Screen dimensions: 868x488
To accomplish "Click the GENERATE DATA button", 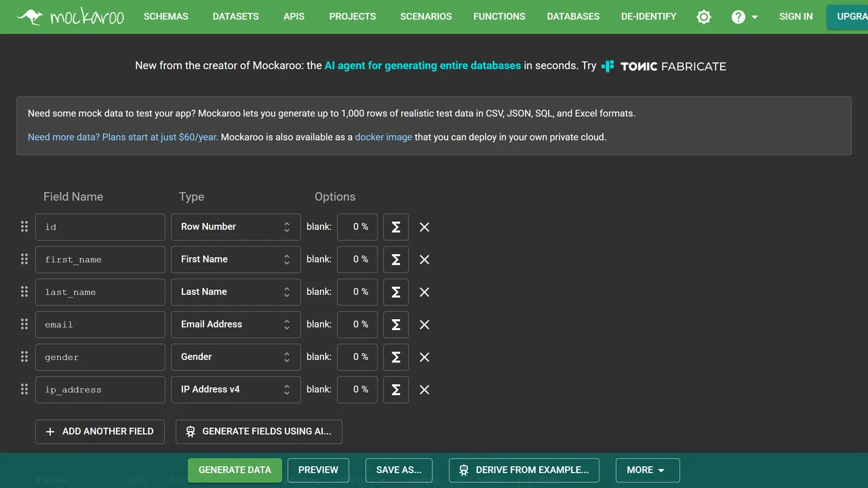I will 235,470.
